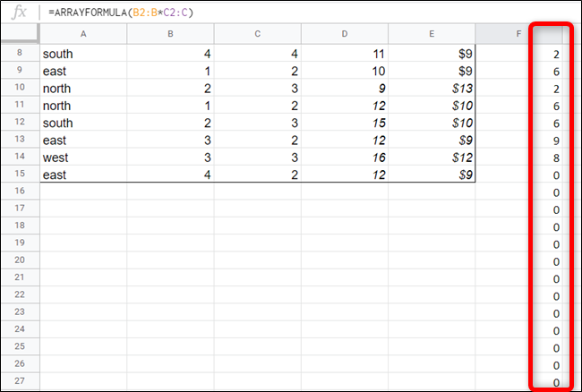
Task: Click cell B15 with value 4
Action: point(170,174)
